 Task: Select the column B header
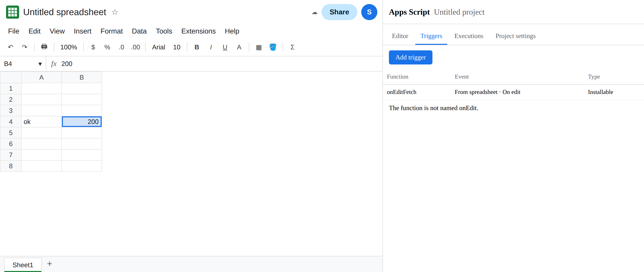[x=82, y=77]
